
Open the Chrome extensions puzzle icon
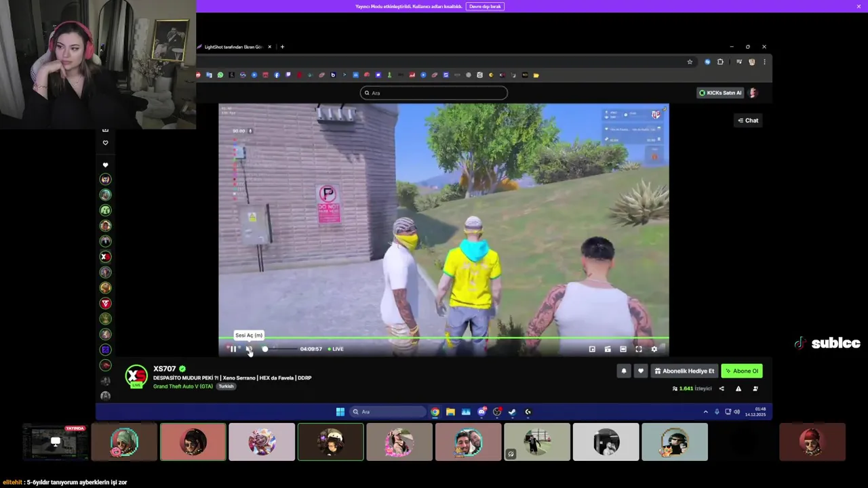(x=720, y=62)
